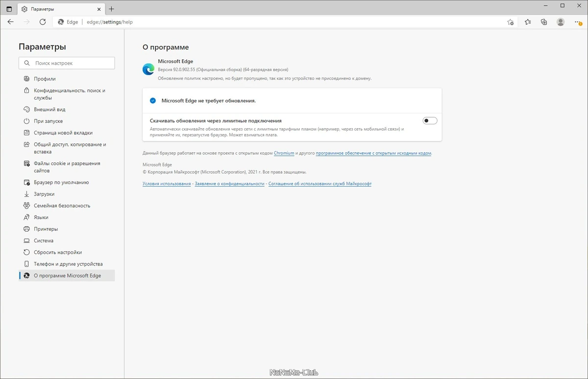Open Страница новой вкладки section
Image resolution: width=588 pixels, height=379 pixels.
[67, 133]
